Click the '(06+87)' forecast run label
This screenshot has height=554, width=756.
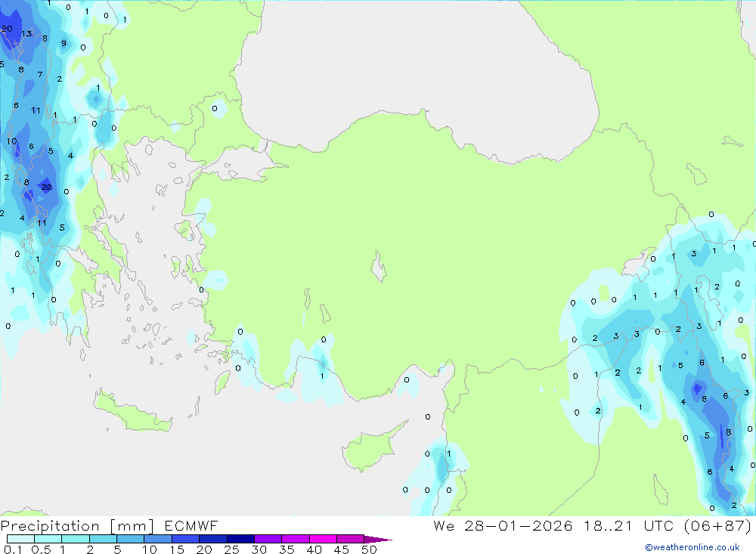pos(718,525)
